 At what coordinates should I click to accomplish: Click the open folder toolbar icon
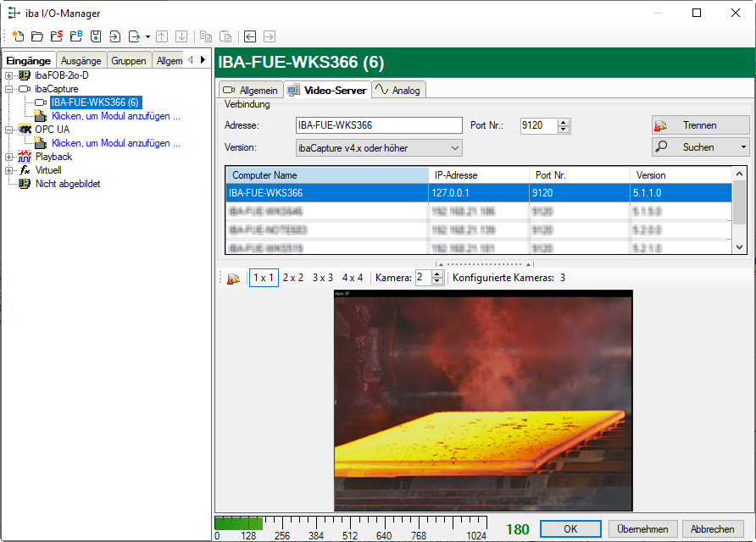(37, 36)
